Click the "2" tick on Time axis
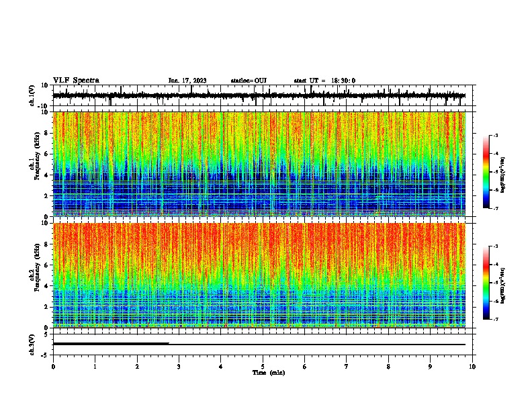532x411 pixels. pyautogui.click(x=137, y=367)
